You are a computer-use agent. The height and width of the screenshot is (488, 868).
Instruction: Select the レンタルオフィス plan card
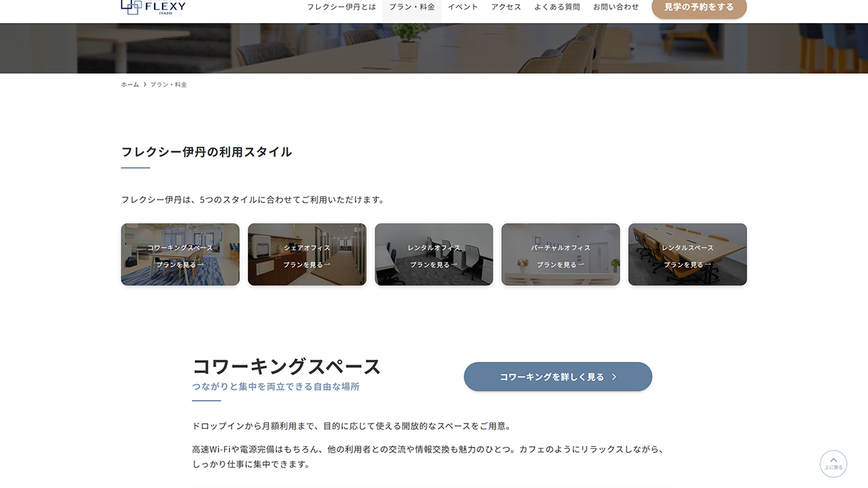click(x=434, y=254)
